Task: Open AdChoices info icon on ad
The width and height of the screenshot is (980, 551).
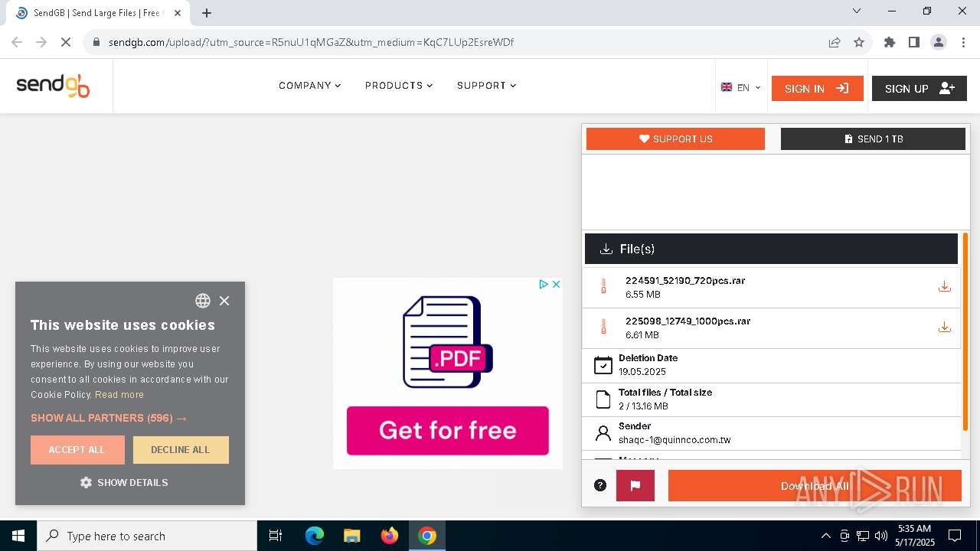Action: 543,284
